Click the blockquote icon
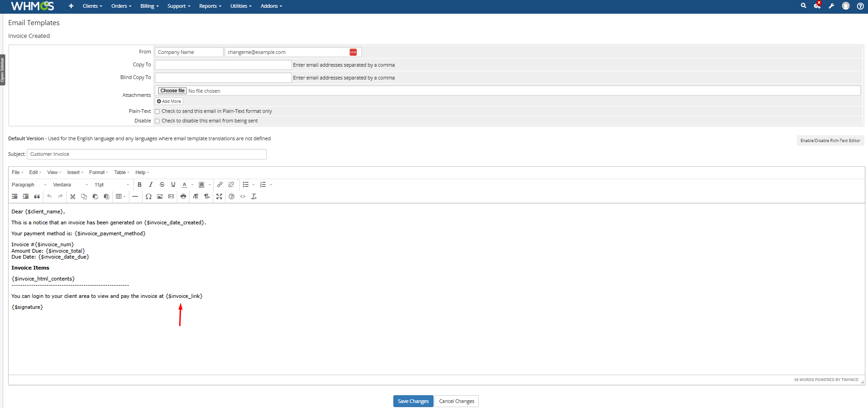 [x=37, y=196]
